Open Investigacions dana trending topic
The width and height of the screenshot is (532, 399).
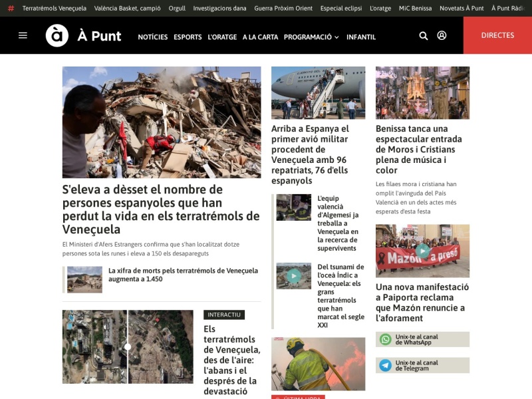point(219,8)
